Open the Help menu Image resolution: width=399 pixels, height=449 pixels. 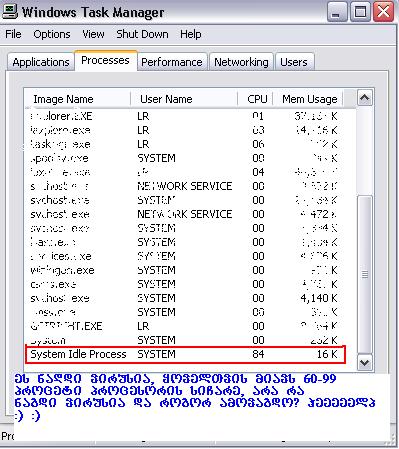[190, 34]
